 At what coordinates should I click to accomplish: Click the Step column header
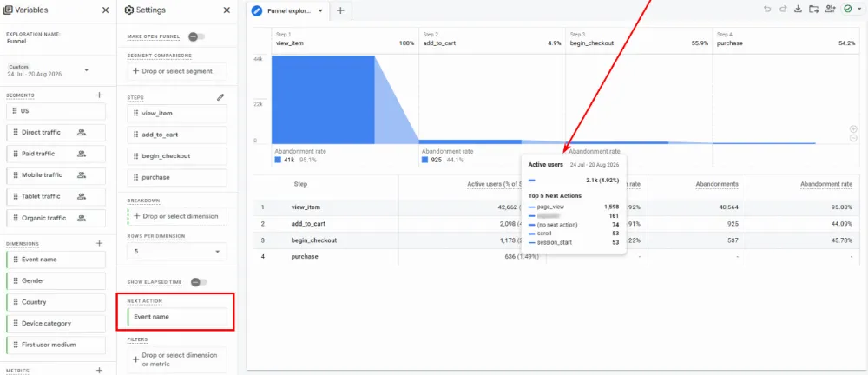[300, 184]
